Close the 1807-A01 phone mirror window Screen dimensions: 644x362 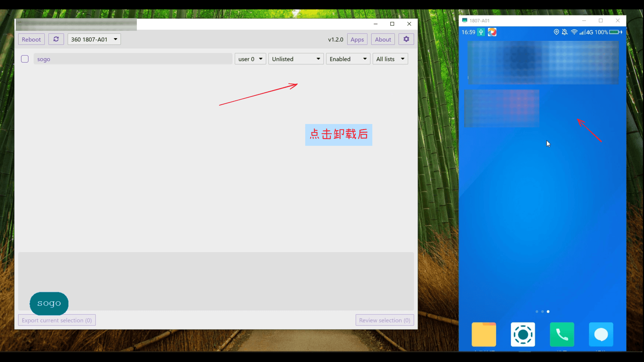click(x=618, y=20)
